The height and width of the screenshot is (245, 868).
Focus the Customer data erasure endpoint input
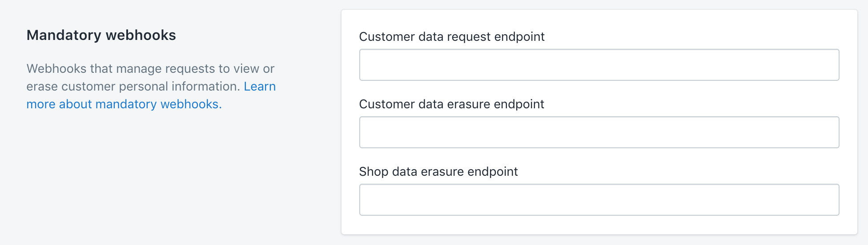click(599, 132)
